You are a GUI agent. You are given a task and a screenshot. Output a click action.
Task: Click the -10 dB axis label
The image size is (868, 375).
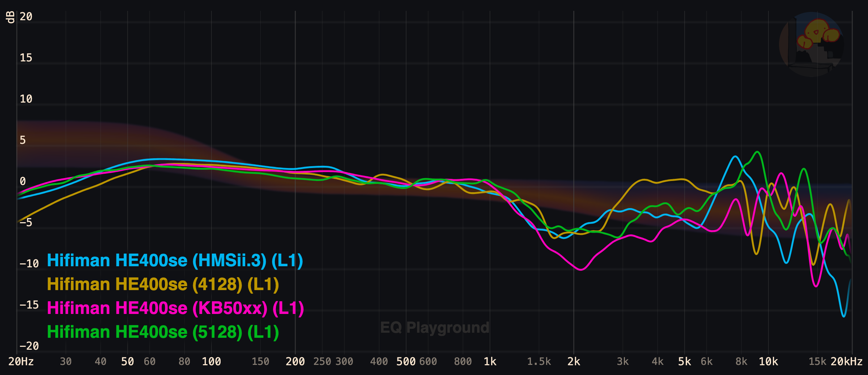coord(29,264)
